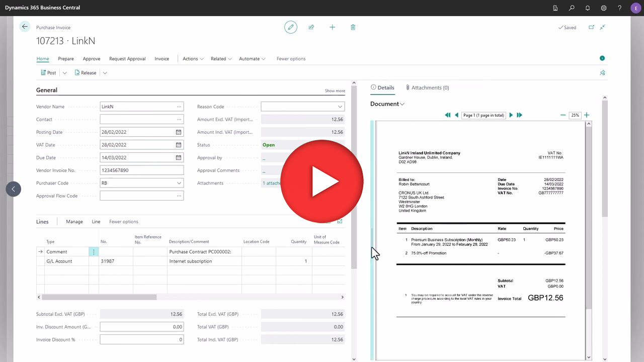Open Approval Flow Code lookup ellipsis
The width and height of the screenshot is (644, 362).
click(179, 196)
